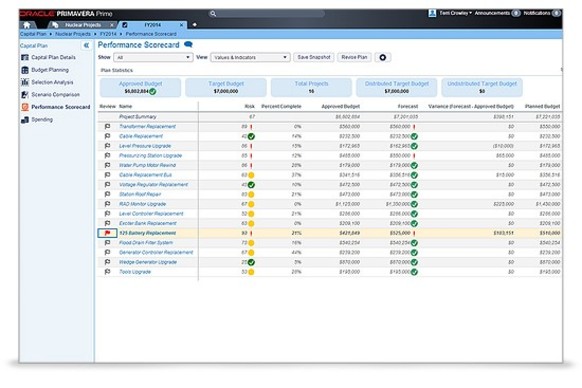Open Spending in the sidebar
The width and height of the screenshot is (582, 388).
tap(42, 120)
